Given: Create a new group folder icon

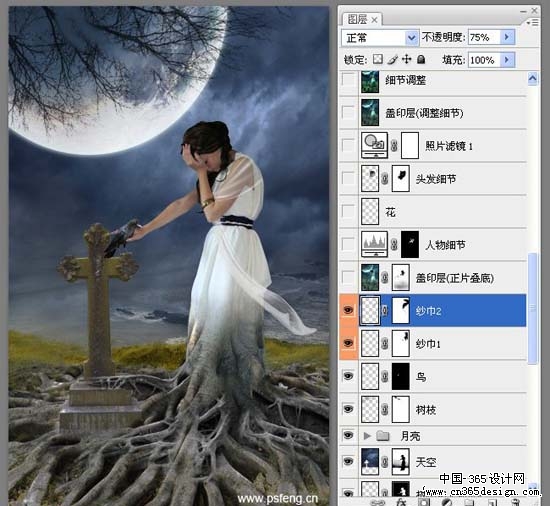Looking at the screenshot, I should click(469, 503).
